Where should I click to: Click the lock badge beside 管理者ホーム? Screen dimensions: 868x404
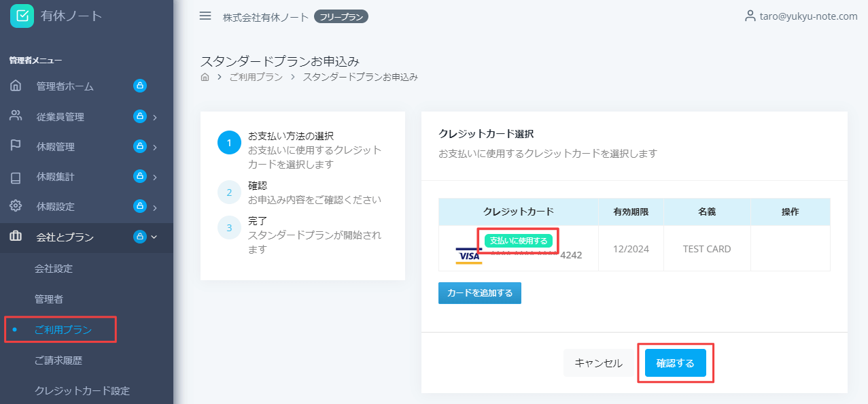(x=140, y=86)
